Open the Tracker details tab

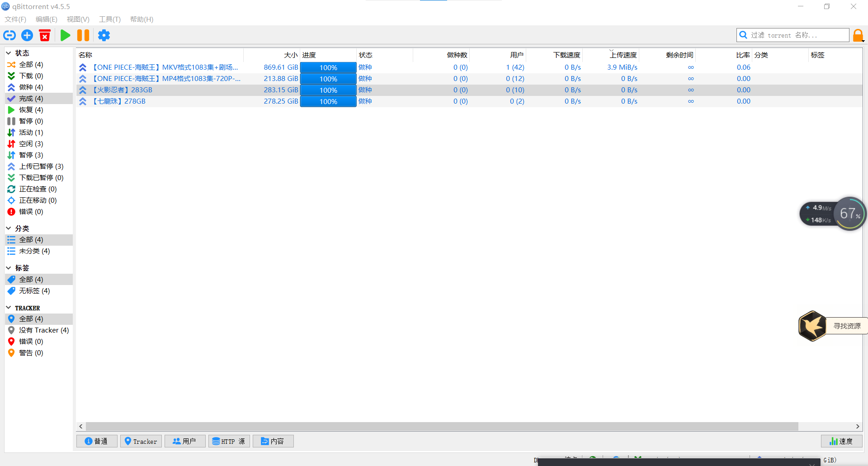pos(141,441)
